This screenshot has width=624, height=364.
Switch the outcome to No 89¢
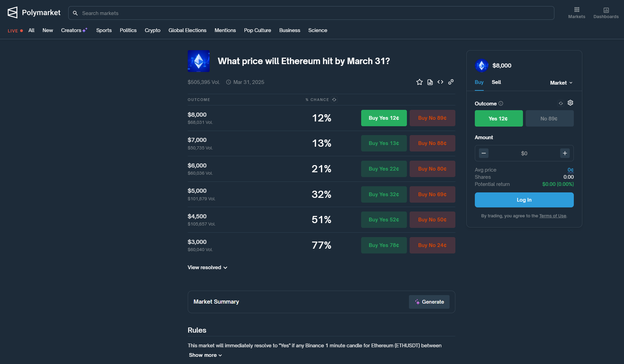549,118
